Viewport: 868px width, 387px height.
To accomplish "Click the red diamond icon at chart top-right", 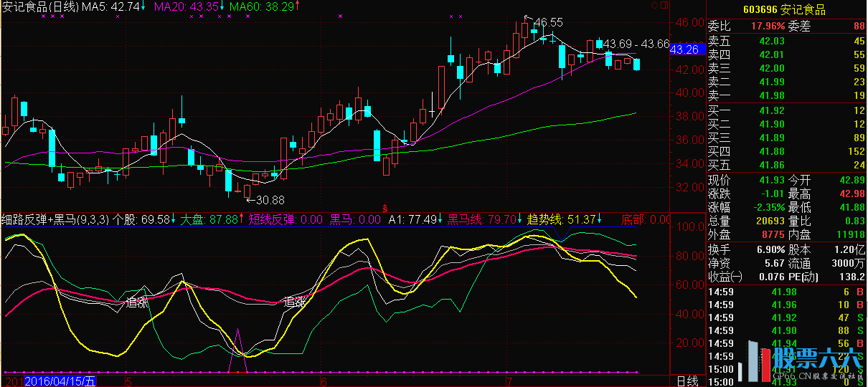I will [x=655, y=6].
